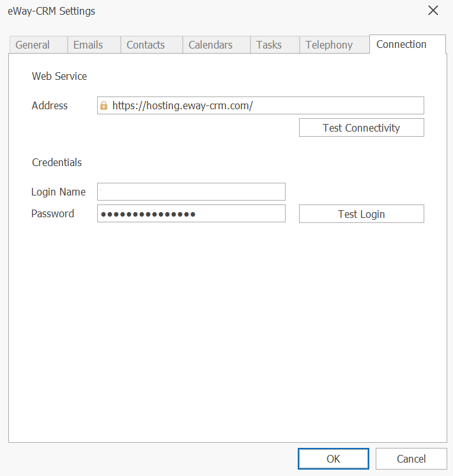Focus the Login Name input field
453x476 pixels.
click(x=191, y=192)
